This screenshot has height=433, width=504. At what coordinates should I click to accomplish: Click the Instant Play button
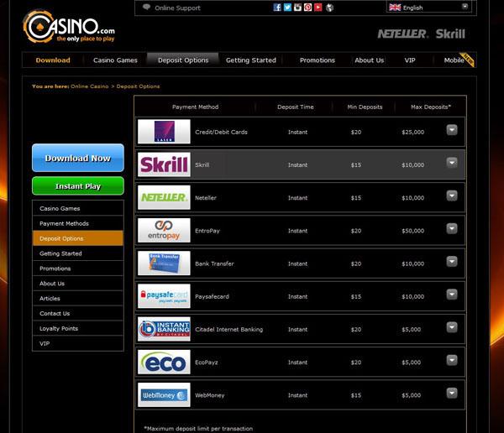point(78,186)
